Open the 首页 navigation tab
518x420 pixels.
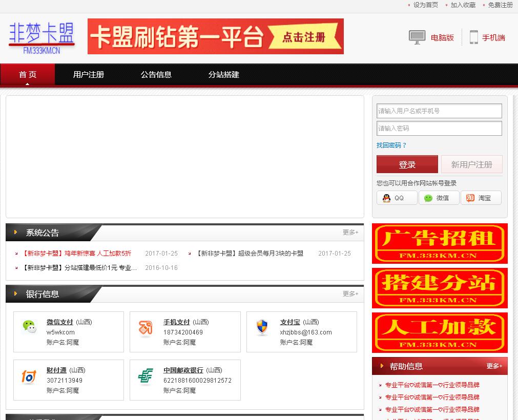[x=28, y=75]
